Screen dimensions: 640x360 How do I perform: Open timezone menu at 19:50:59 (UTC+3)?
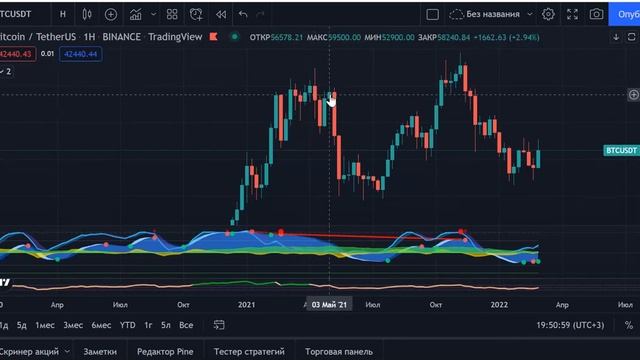click(x=570, y=325)
